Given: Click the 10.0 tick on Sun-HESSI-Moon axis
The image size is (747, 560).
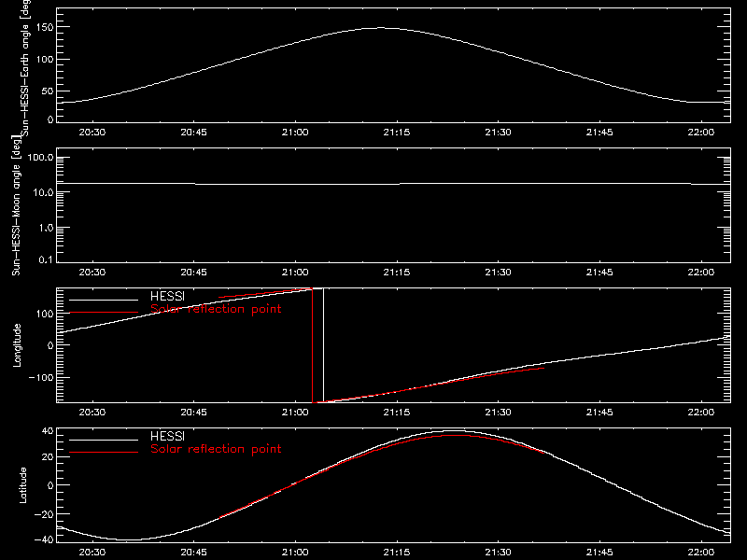Looking at the screenshot, I should click(43, 192).
